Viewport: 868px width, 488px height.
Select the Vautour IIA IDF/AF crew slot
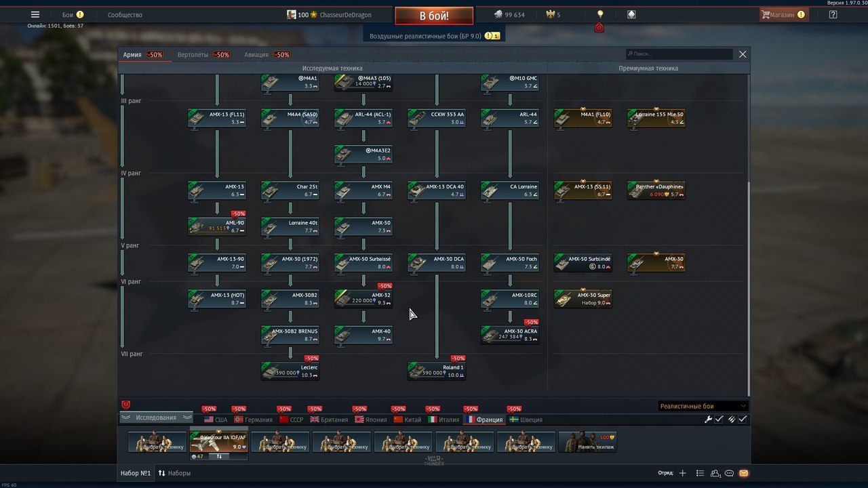[x=218, y=442]
